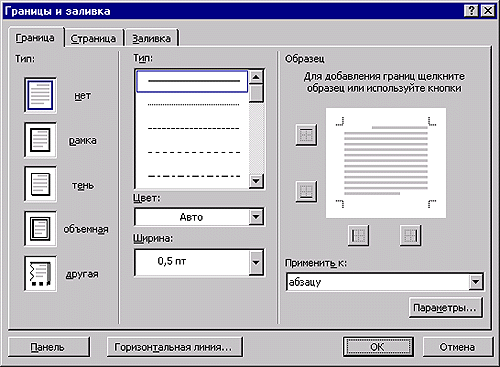Click the 'тень' label
This screenshot has height=367, width=500.
83,185
